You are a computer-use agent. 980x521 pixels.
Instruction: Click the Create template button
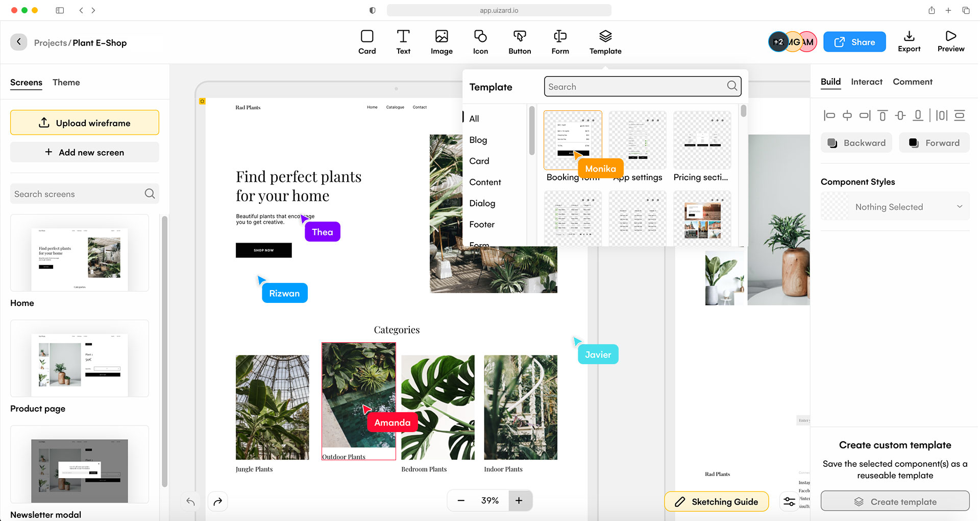point(895,501)
